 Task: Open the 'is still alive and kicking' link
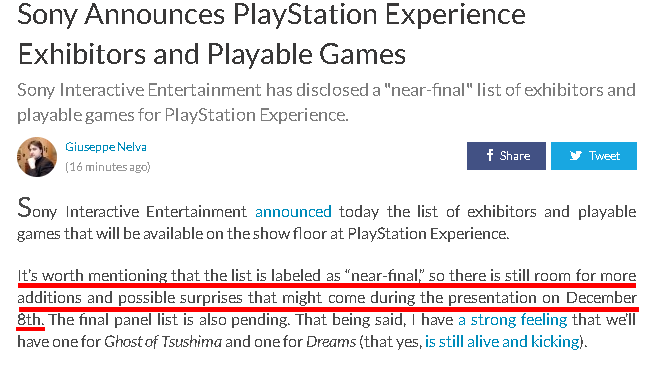click(x=502, y=342)
